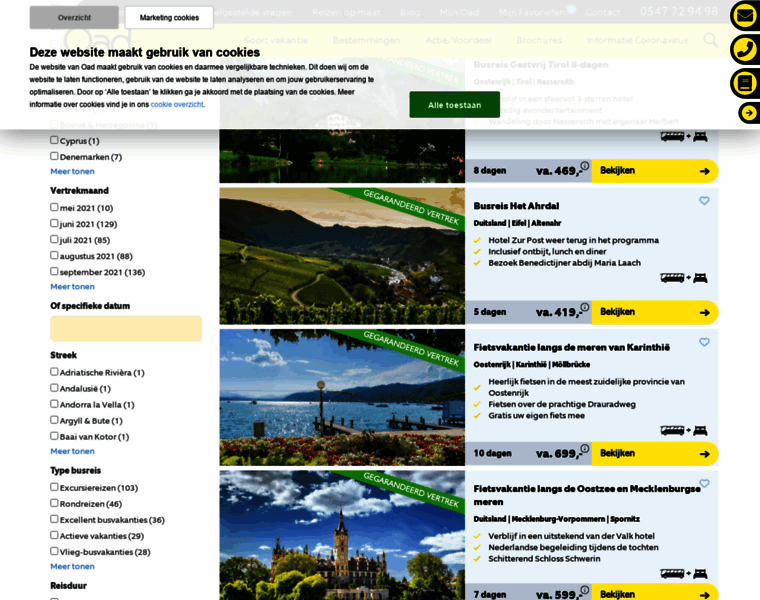Check the Cyprus (1) filter
Image resolution: width=760 pixels, height=600 pixels.
click(54, 140)
